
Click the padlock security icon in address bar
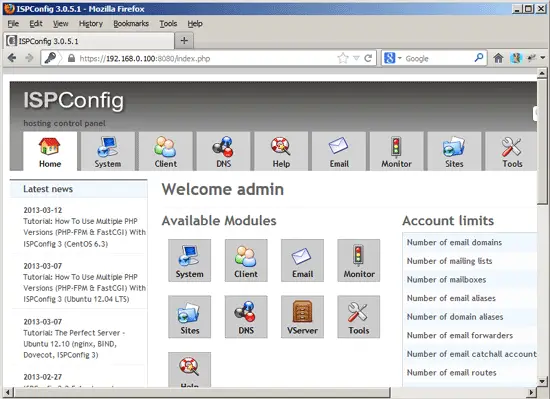tap(72, 58)
